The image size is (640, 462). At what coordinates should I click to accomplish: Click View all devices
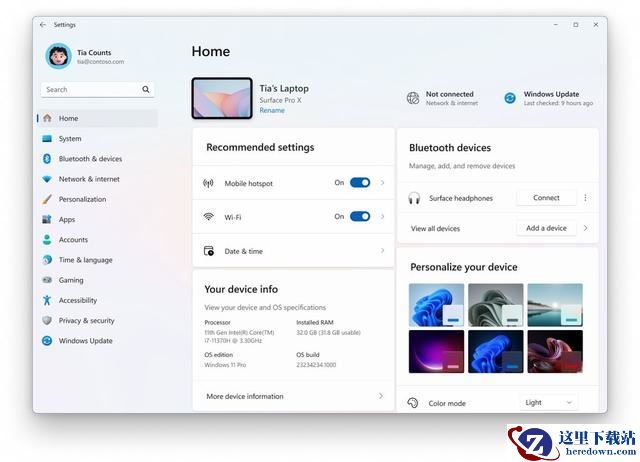[435, 229]
